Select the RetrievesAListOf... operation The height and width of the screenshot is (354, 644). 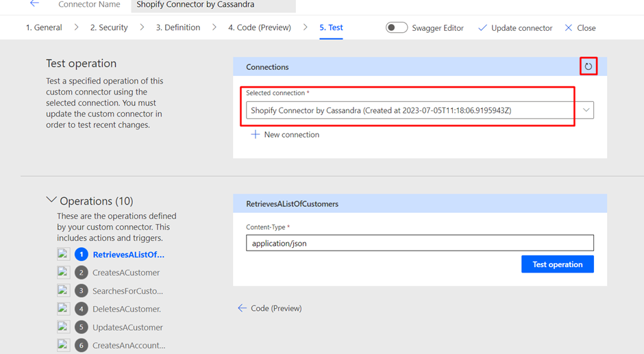[x=129, y=255]
